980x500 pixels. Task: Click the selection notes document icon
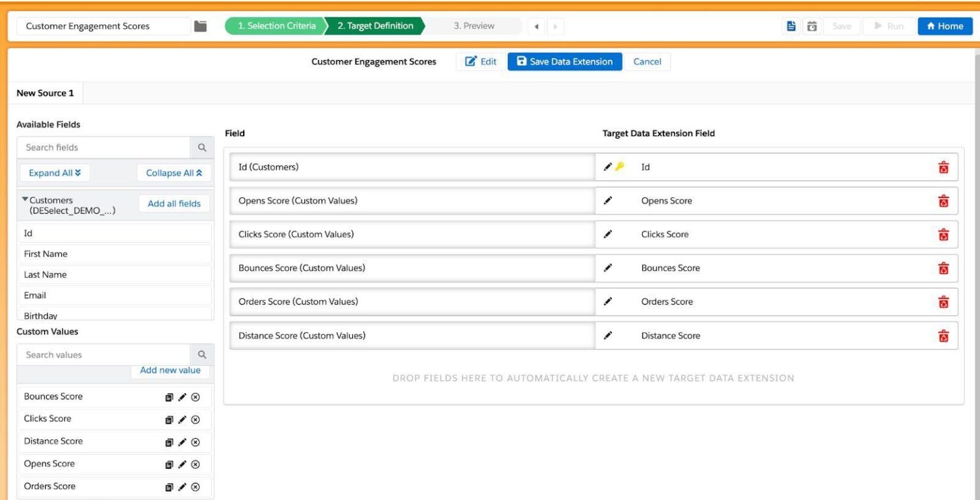[x=791, y=26]
